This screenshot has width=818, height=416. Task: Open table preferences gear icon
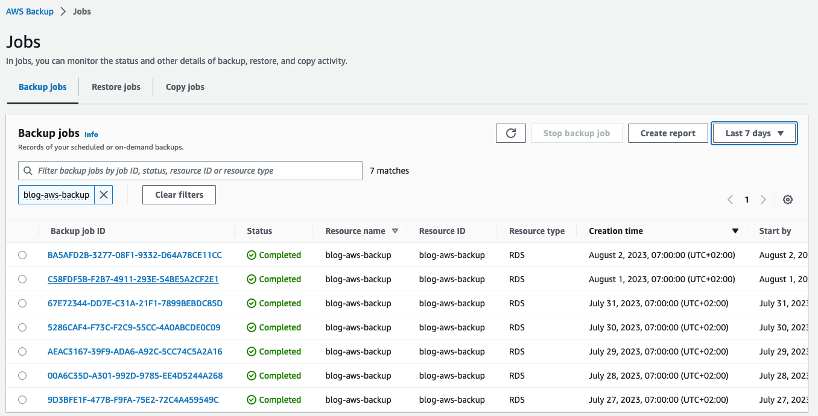[788, 200]
